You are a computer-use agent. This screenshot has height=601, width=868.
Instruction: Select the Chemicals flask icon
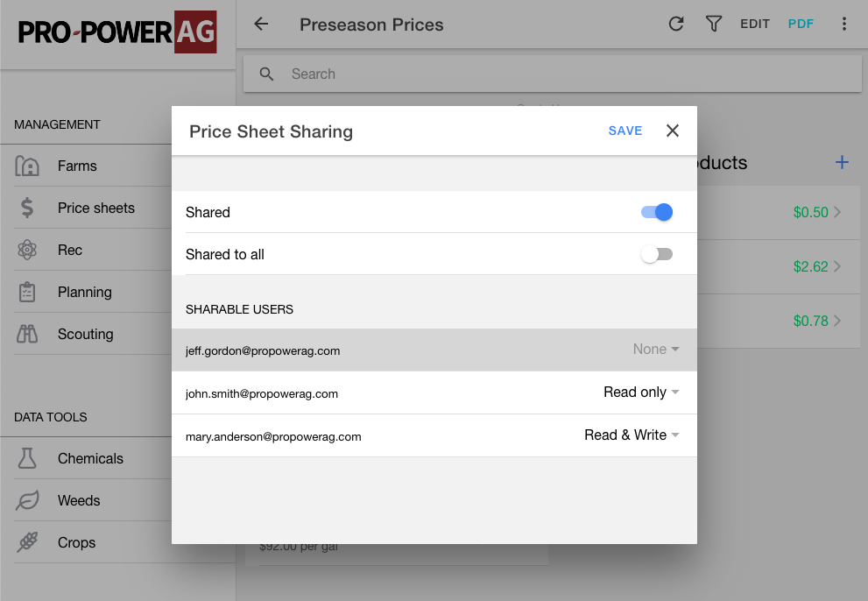(27, 458)
